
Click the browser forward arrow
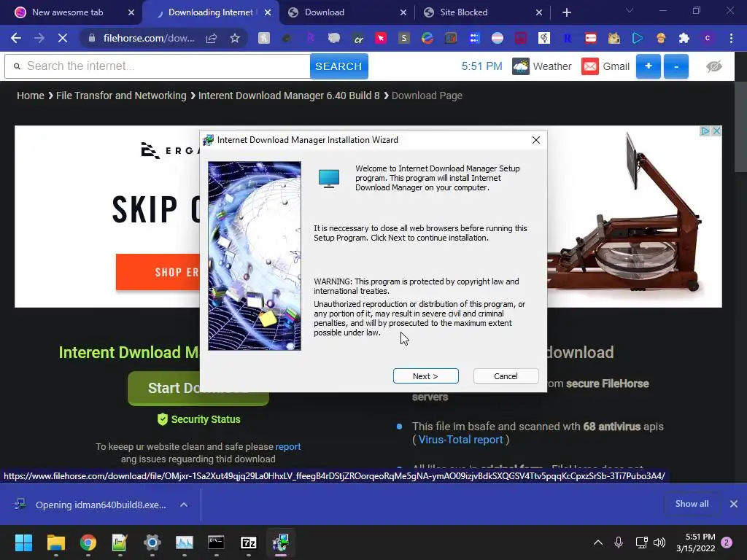click(39, 38)
